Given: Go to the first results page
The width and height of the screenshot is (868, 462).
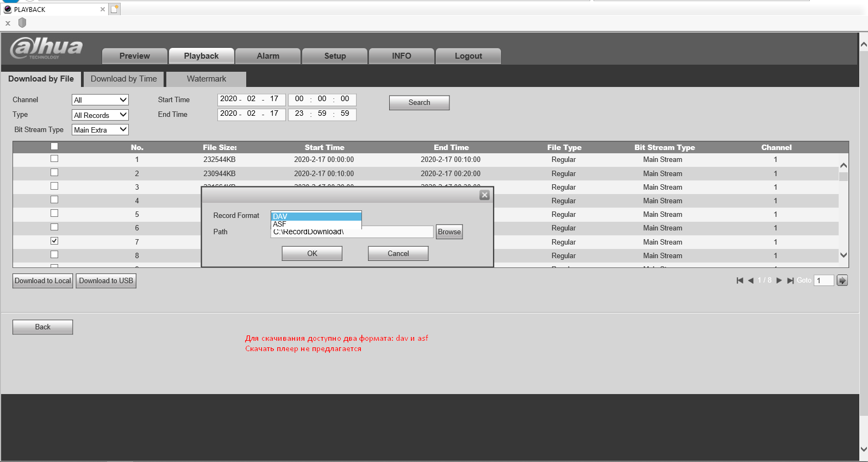Looking at the screenshot, I should coord(739,280).
